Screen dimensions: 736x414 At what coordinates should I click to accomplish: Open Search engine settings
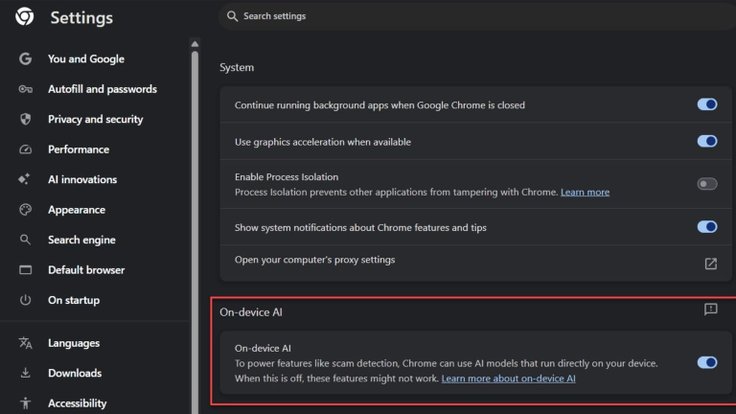82,240
